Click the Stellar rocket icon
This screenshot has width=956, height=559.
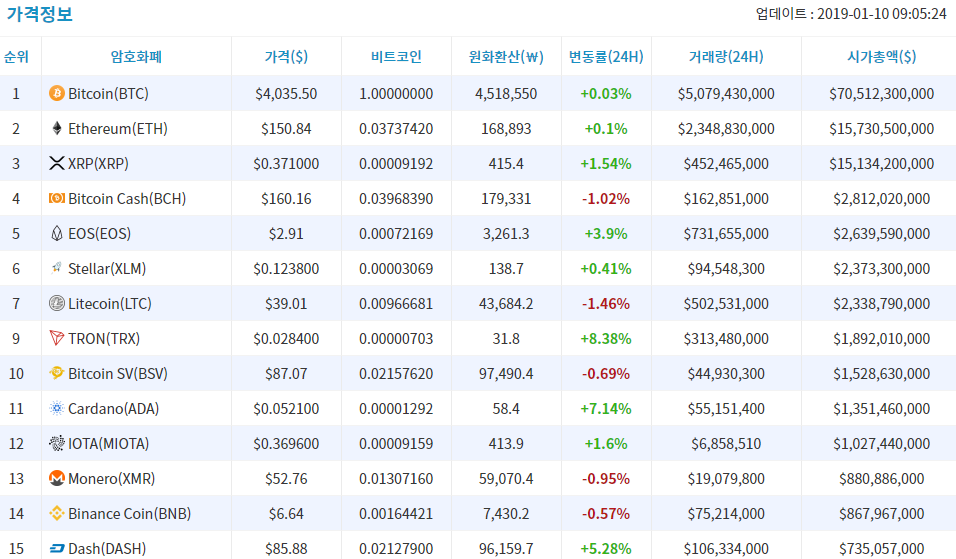pos(57,268)
